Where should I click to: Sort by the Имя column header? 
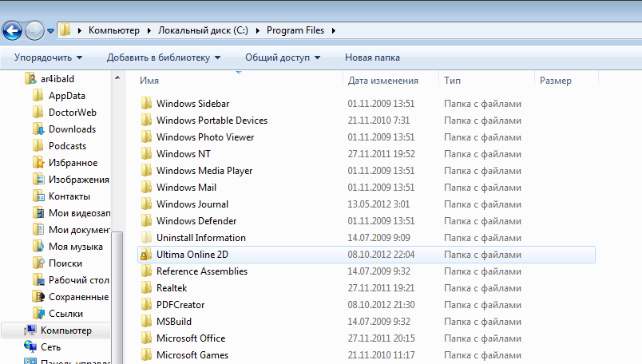(x=149, y=81)
